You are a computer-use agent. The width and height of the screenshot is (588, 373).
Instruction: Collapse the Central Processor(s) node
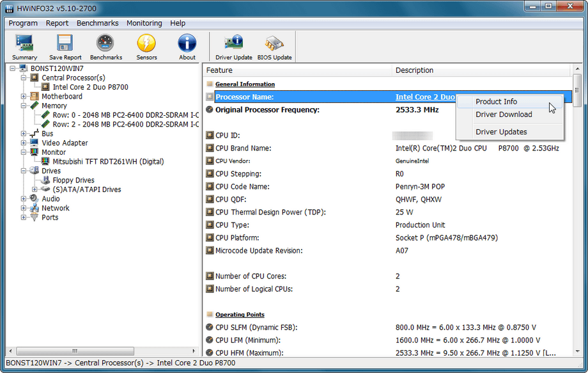point(24,77)
